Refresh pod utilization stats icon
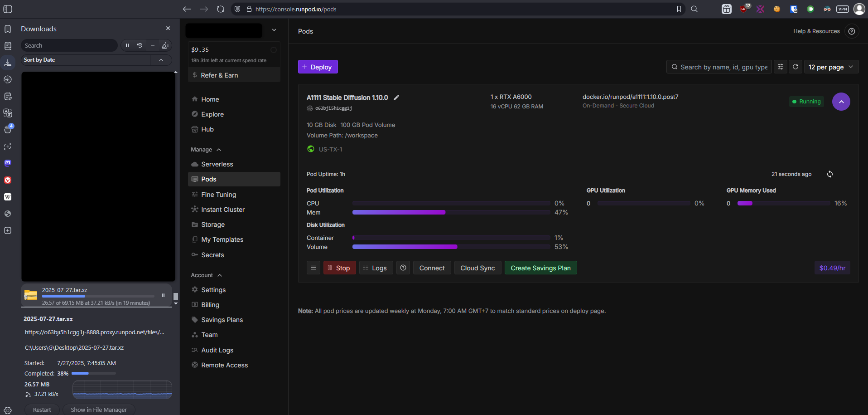Viewport: 868px width, 415px height. pos(829,174)
